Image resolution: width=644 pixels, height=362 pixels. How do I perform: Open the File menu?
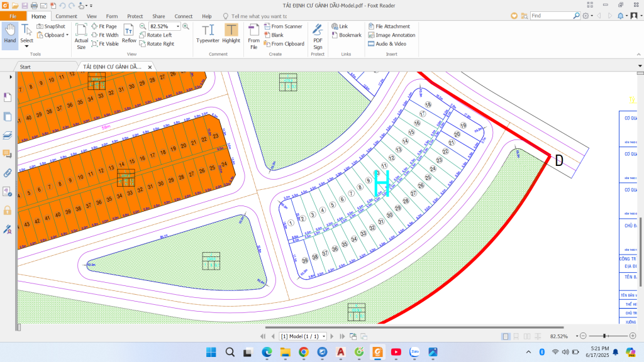pyautogui.click(x=13, y=16)
